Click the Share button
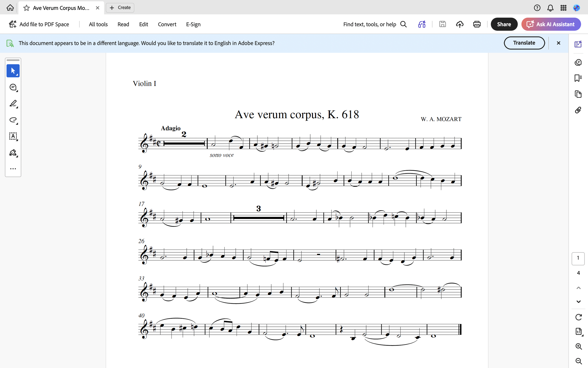This screenshot has height=368, width=588. pos(504,24)
